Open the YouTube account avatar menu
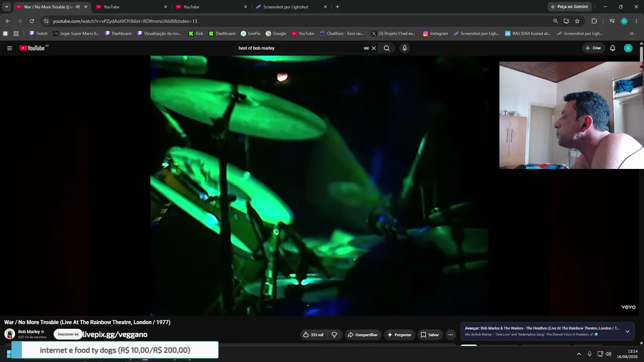 pyautogui.click(x=628, y=48)
